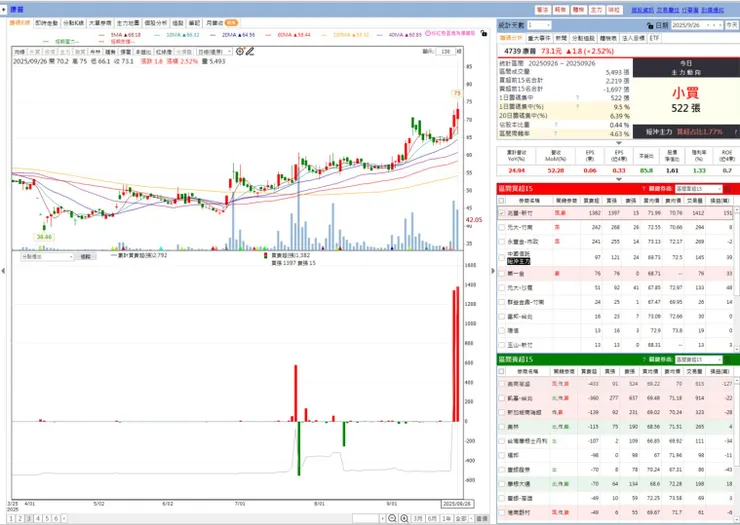Toggle select-all checkbox in buy table header
The height and width of the screenshot is (525, 740).
(x=501, y=201)
